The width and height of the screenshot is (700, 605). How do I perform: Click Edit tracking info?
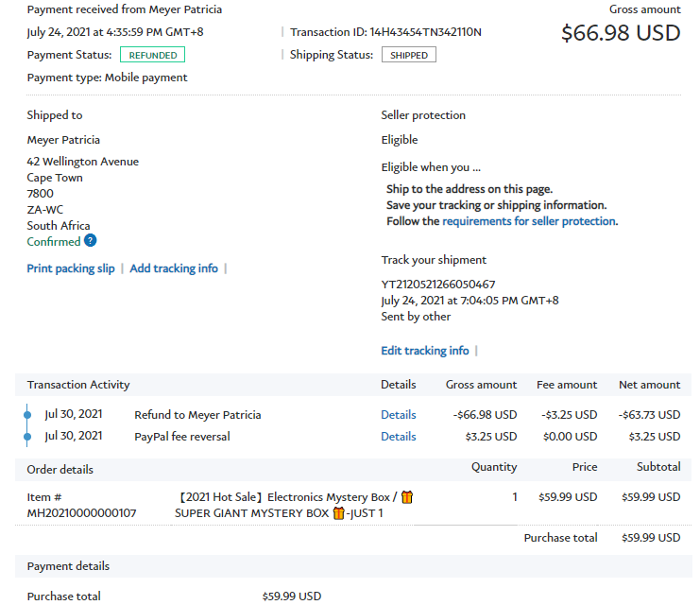pos(425,351)
